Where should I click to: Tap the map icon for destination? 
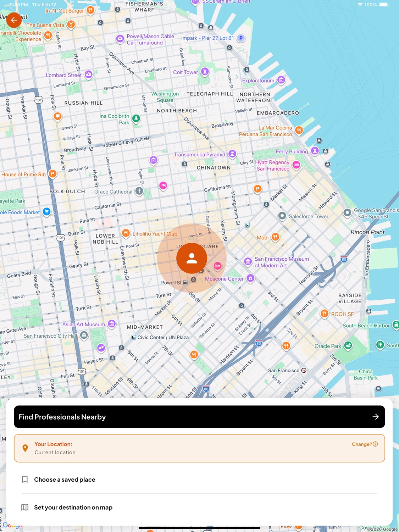point(25,508)
